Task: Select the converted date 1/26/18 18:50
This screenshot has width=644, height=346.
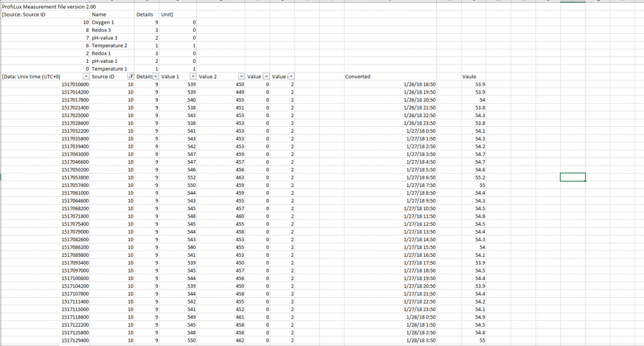Action: pos(390,84)
